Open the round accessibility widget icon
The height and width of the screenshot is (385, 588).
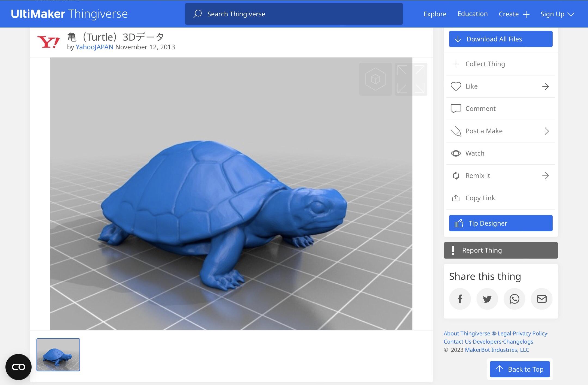19,367
